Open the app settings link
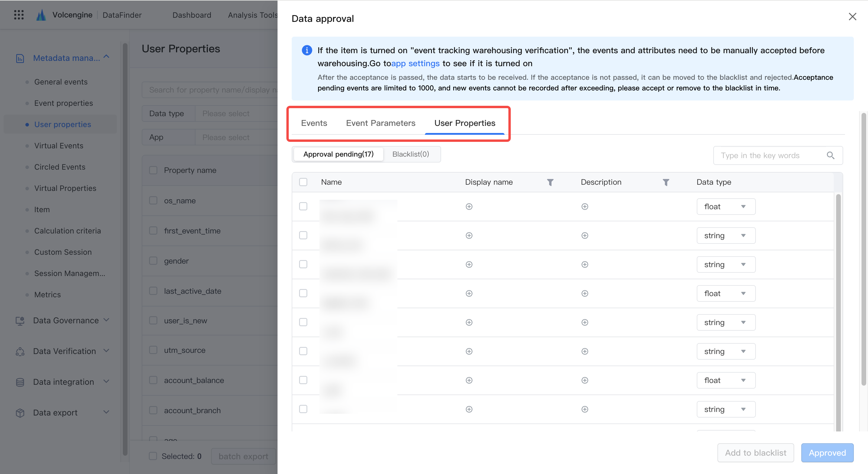 pos(415,64)
